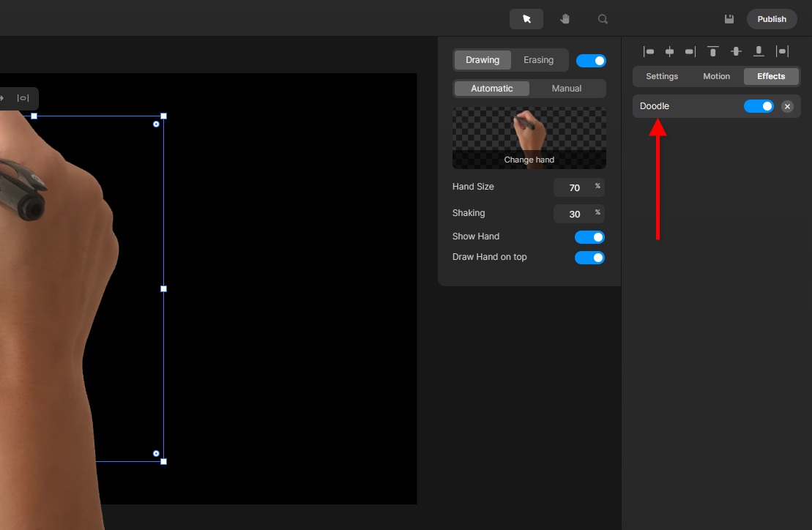
Task: Click the Hand Size label
Action: tap(473, 187)
